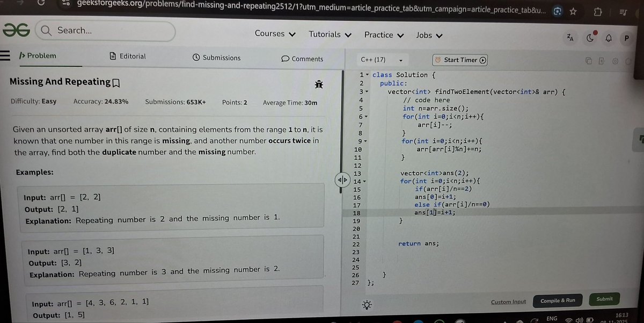Image resolution: width=644 pixels, height=323 pixels.
Task: Open the taskbar volume icon
Action: point(580,321)
